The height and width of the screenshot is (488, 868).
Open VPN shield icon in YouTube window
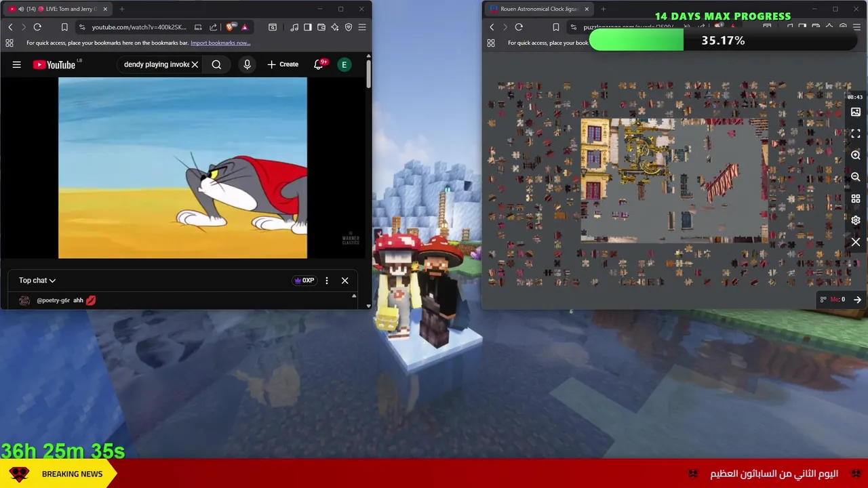349,27
